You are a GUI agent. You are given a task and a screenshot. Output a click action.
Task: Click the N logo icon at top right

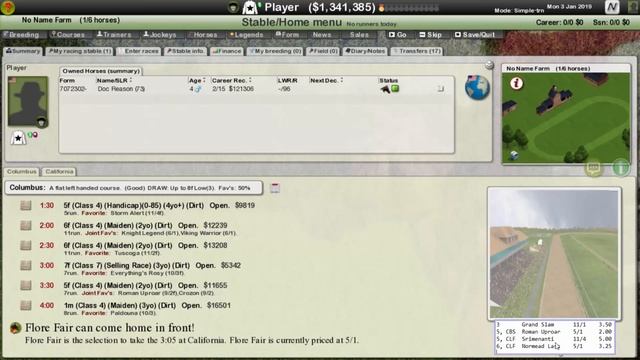[x=612, y=7]
